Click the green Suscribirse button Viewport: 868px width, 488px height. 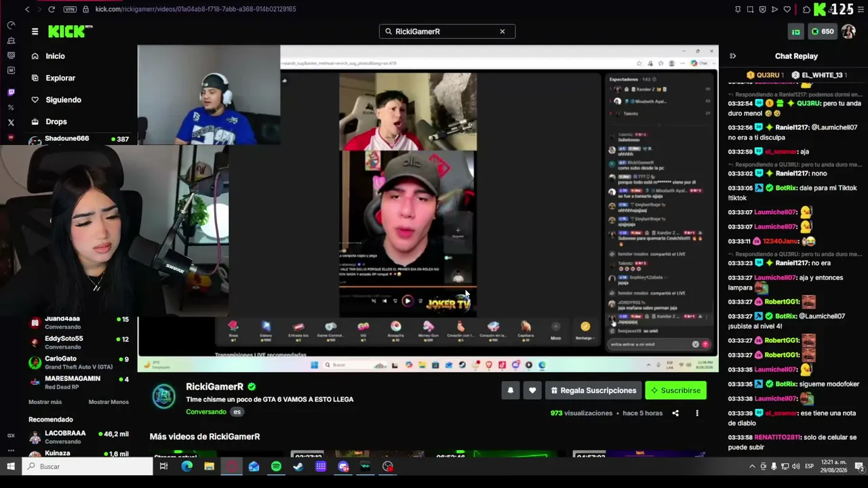pyautogui.click(x=675, y=390)
